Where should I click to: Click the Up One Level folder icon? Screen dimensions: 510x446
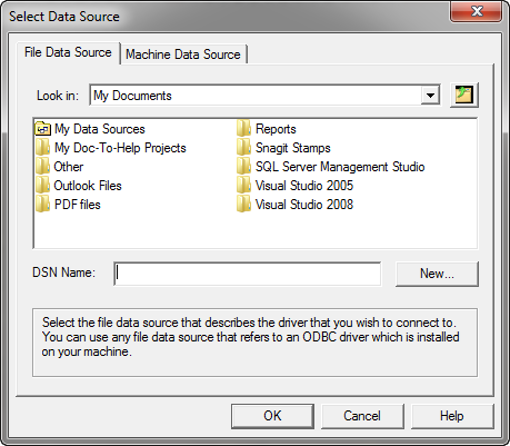point(464,95)
